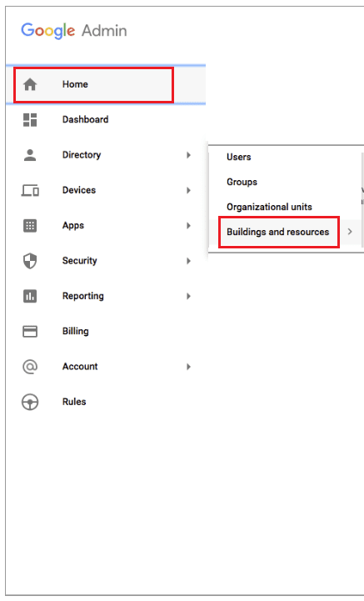Screen dimensions: 364x601
Task: Choose Organizational units in submenu
Action: 269,207
